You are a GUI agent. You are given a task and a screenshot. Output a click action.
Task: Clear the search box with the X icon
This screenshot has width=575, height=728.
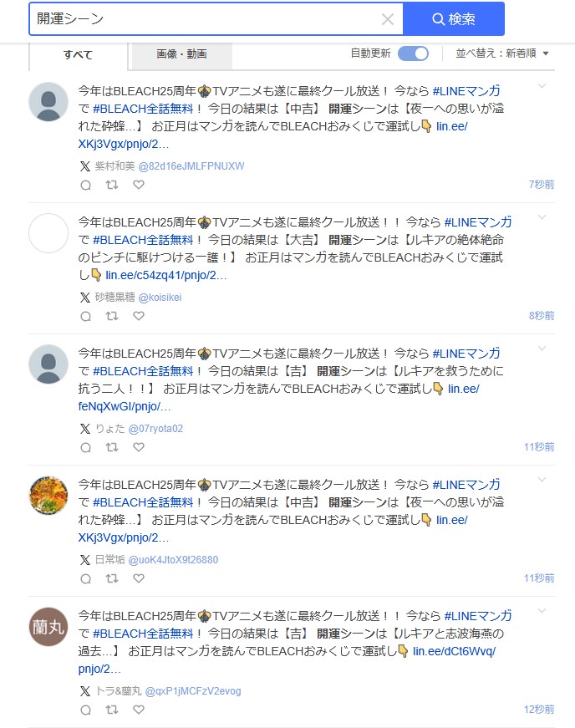point(388,19)
